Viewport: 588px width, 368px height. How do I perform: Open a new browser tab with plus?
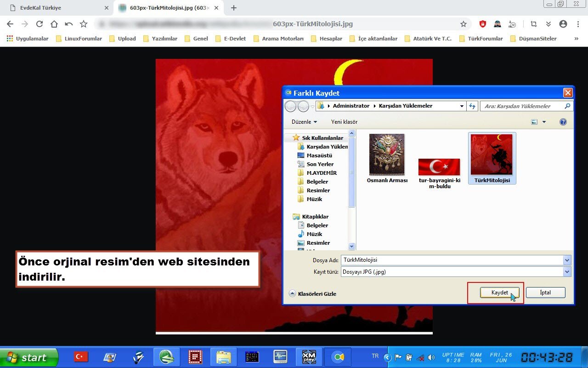click(x=234, y=8)
